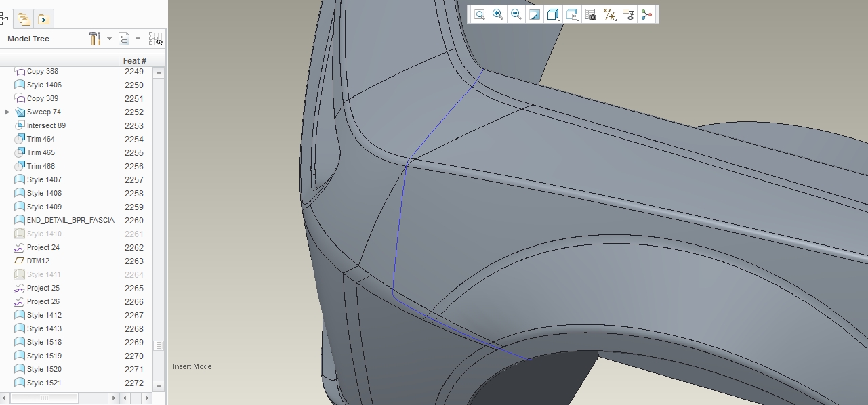Click the Trim 464 feature icon
The height and width of the screenshot is (405, 868).
(x=20, y=139)
